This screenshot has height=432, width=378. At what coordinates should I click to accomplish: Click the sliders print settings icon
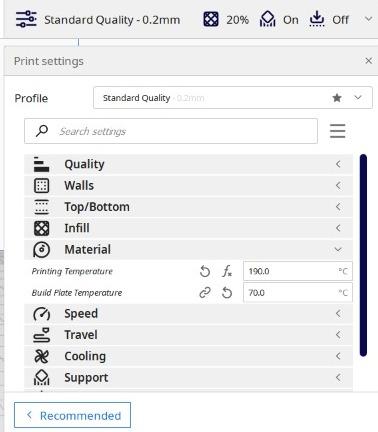(x=26, y=19)
